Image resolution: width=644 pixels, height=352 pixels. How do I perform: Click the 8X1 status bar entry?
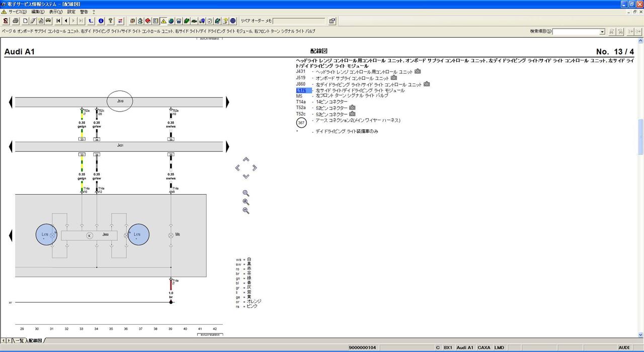[448, 347]
